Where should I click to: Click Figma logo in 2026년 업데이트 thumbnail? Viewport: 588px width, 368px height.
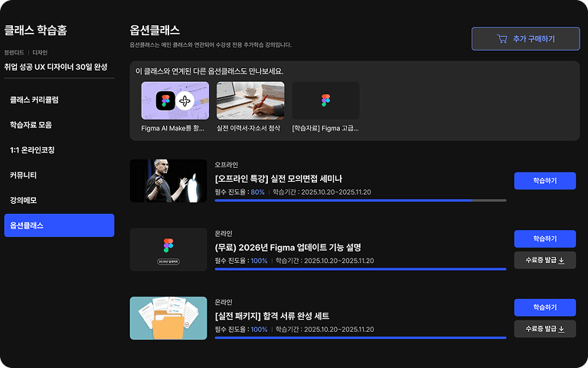pyautogui.click(x=168, y=245)
